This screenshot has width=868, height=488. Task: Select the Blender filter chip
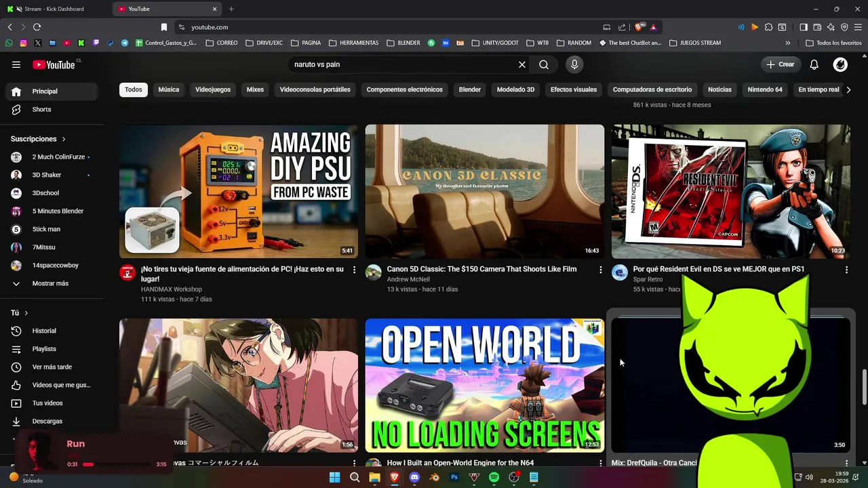tap(470, 89)
